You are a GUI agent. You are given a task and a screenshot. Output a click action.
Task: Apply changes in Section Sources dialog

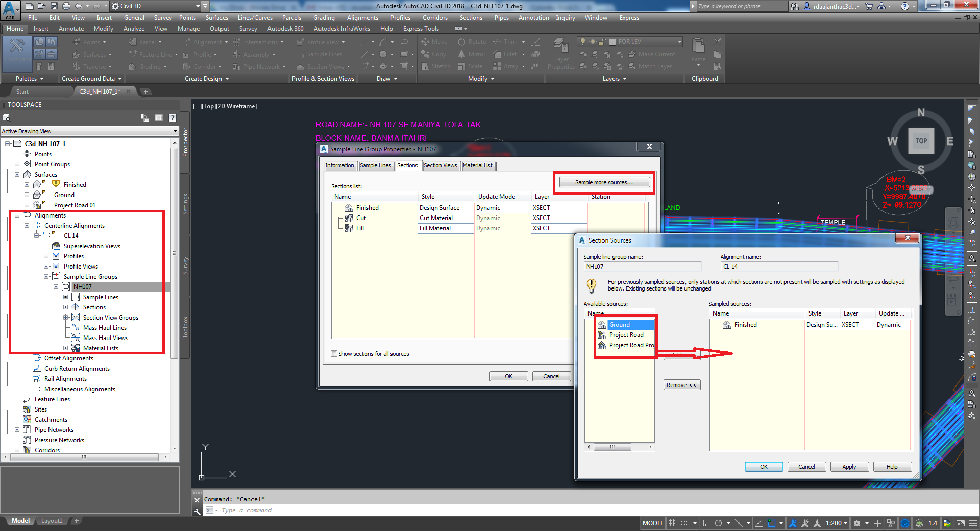coord(849,466)
